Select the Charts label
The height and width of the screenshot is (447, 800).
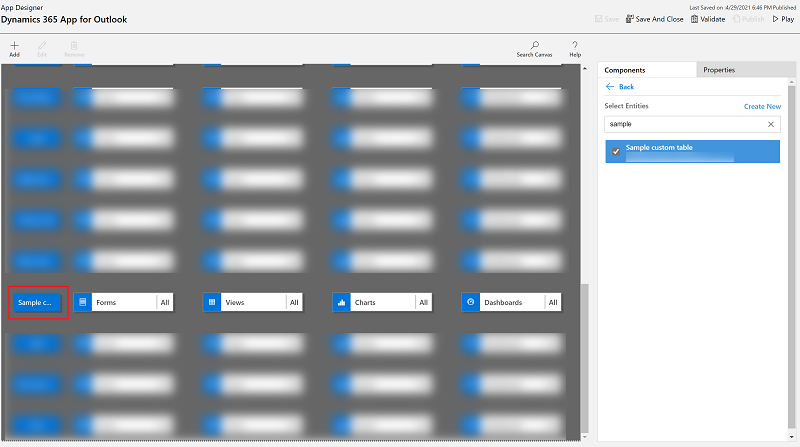tap(365, 303)
